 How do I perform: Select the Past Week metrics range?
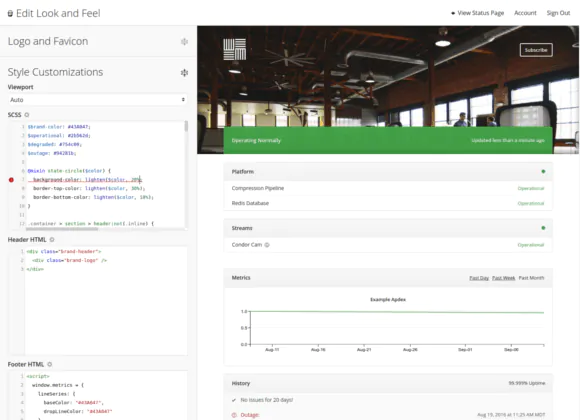coord(503,278)
